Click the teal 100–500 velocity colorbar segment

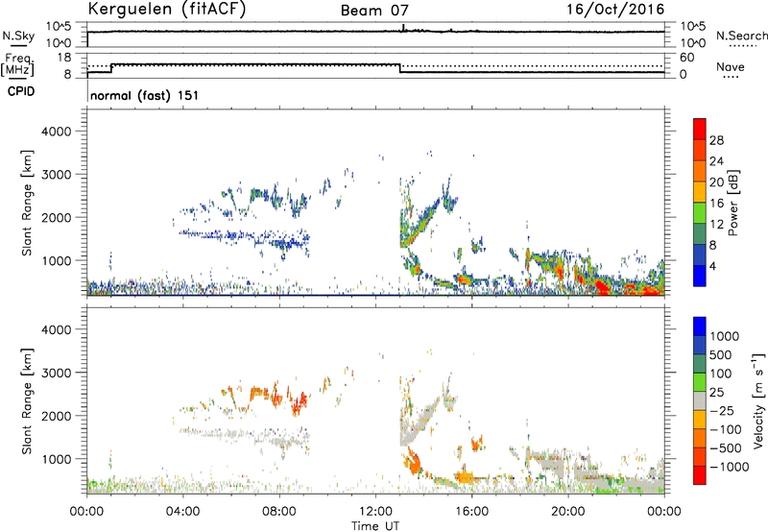click(700, 364)
